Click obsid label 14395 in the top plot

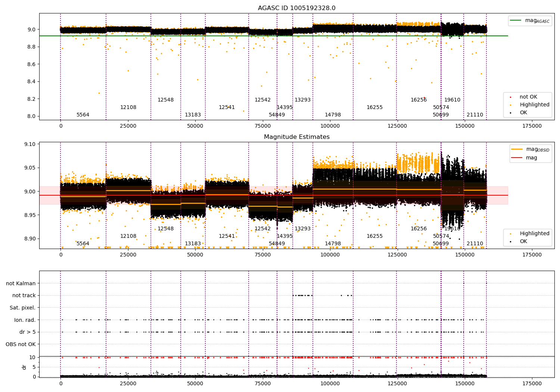pyautogui.click(x=284, y=108)
